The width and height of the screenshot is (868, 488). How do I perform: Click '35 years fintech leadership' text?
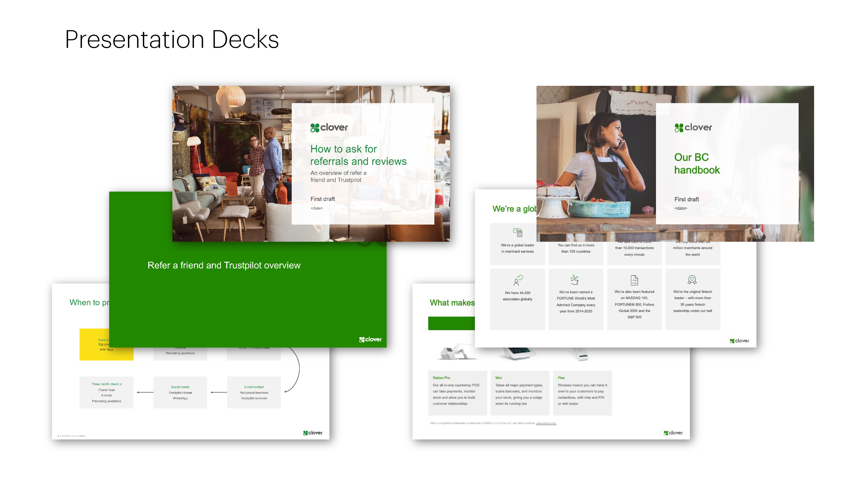692,301
